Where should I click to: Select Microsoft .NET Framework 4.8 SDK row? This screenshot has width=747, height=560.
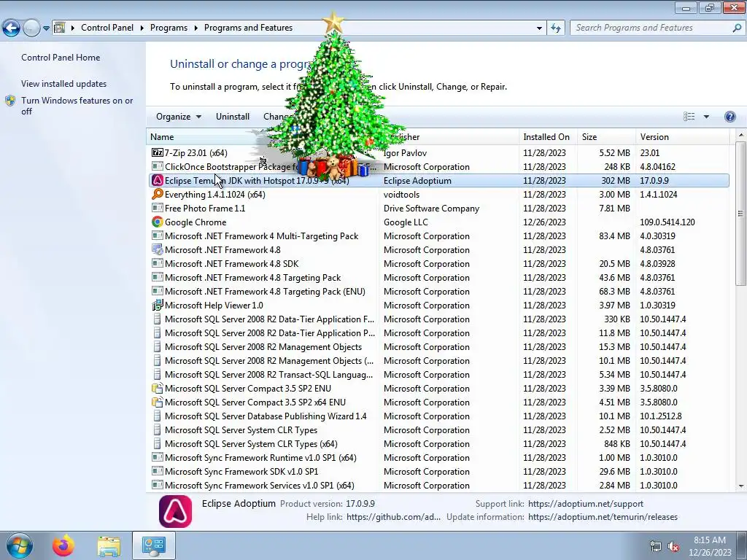pyautogui.click(x=438, y=264)
